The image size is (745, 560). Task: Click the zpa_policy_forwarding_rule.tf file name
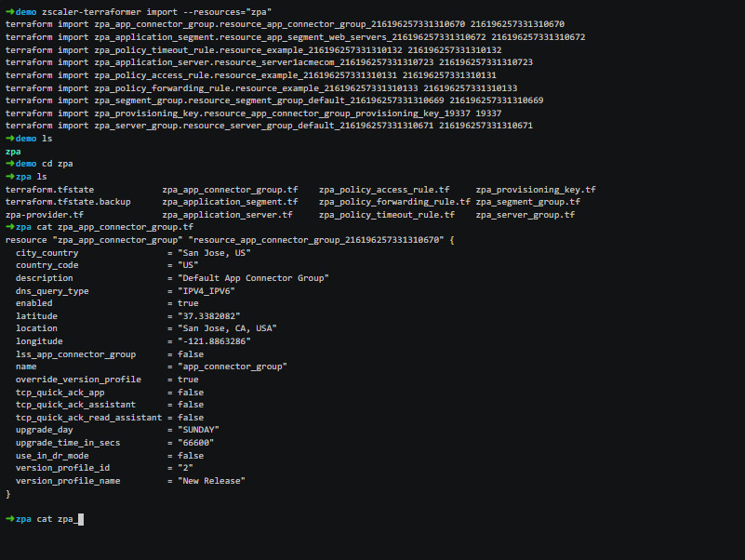pos(394,202)
